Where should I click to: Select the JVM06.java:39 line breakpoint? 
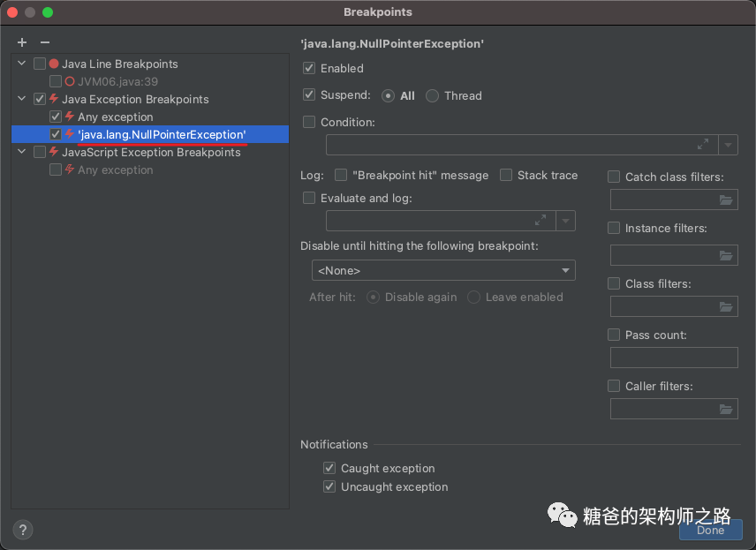pos(117,81)
